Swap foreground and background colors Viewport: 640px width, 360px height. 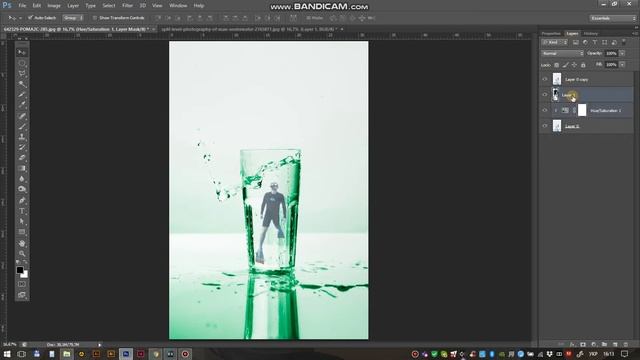click(x=25, y=263)
